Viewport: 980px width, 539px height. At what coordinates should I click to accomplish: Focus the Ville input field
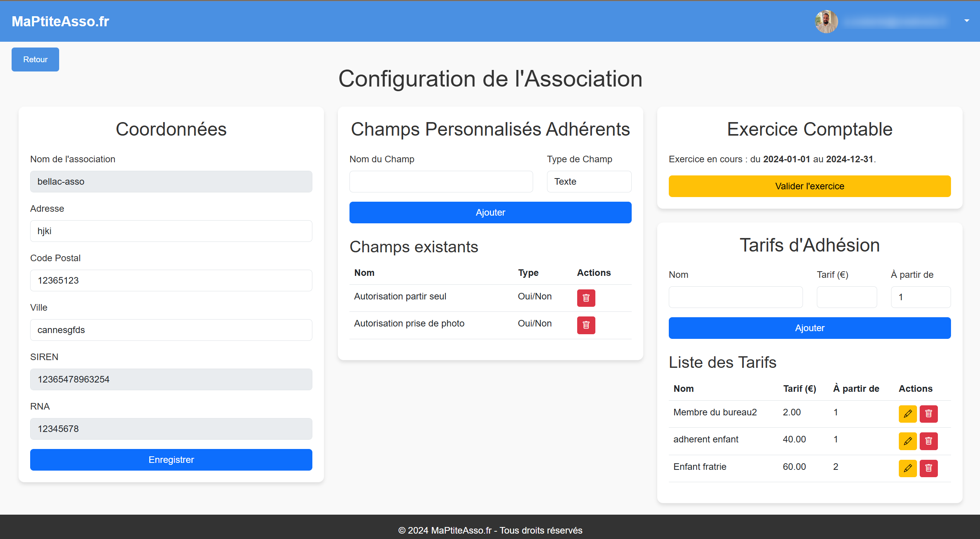coord(171,330)
